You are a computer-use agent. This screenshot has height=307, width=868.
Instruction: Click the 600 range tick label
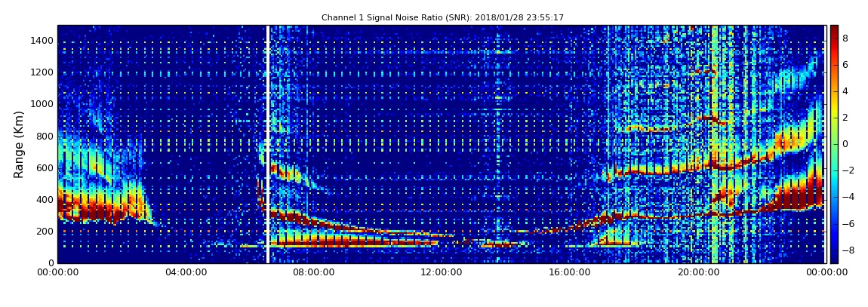click(x=45, y=167)
